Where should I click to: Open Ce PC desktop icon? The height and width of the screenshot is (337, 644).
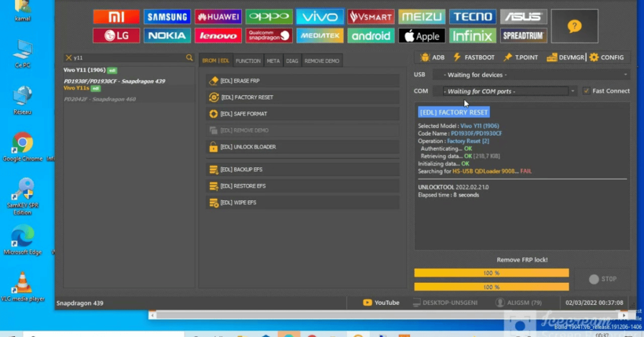coord(22,54)
